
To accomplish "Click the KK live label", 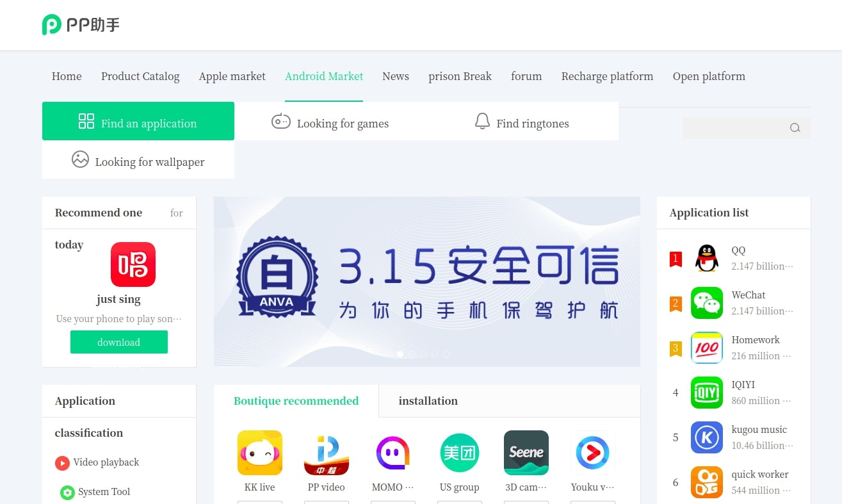I will click(x=259, y=487).
